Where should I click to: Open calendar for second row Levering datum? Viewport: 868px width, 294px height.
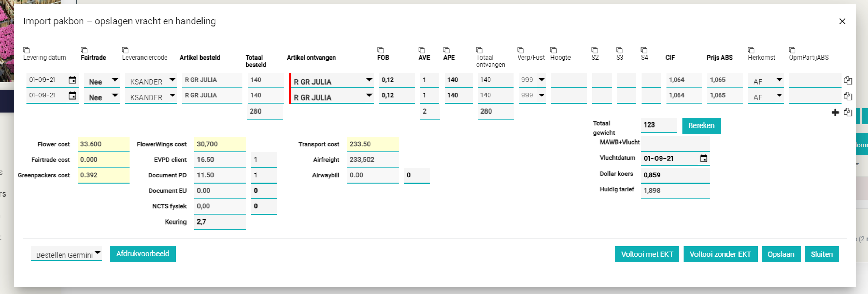pyautogui.click(x=72, y=95)
